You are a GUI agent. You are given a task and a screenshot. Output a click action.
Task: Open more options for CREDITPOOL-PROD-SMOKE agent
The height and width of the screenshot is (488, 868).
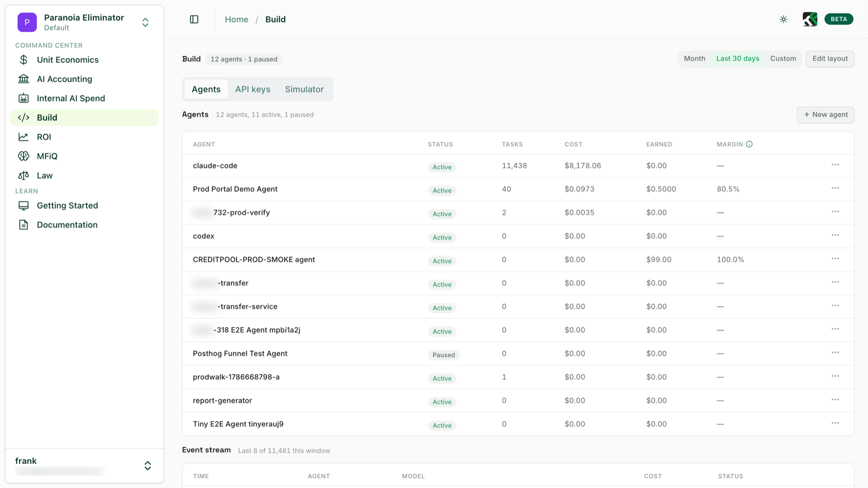(835, 259)
